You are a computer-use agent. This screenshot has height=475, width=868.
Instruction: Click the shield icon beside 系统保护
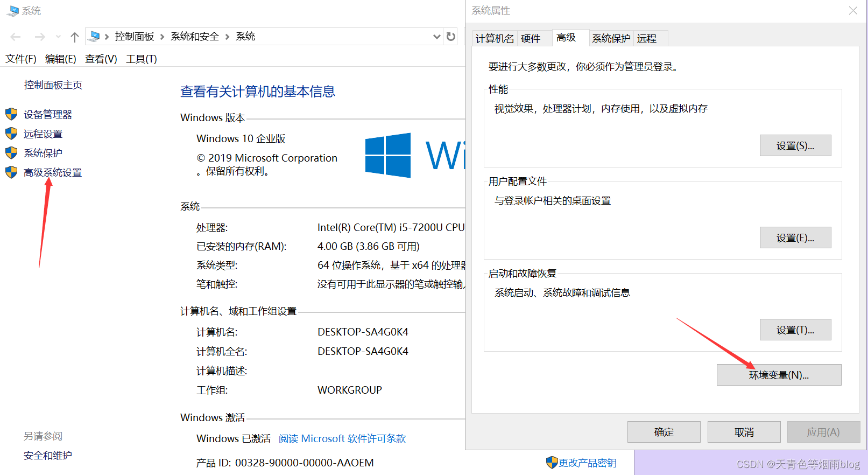11,152
